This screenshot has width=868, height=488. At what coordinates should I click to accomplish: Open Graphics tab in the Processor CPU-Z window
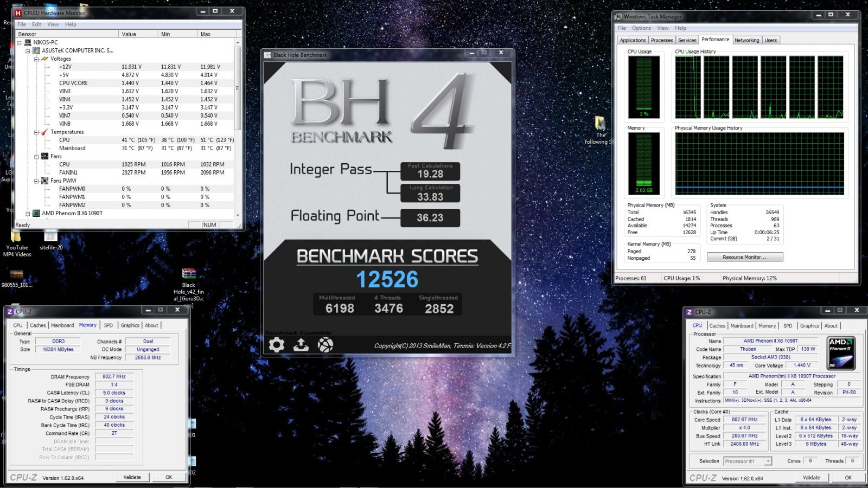[809, 326]
